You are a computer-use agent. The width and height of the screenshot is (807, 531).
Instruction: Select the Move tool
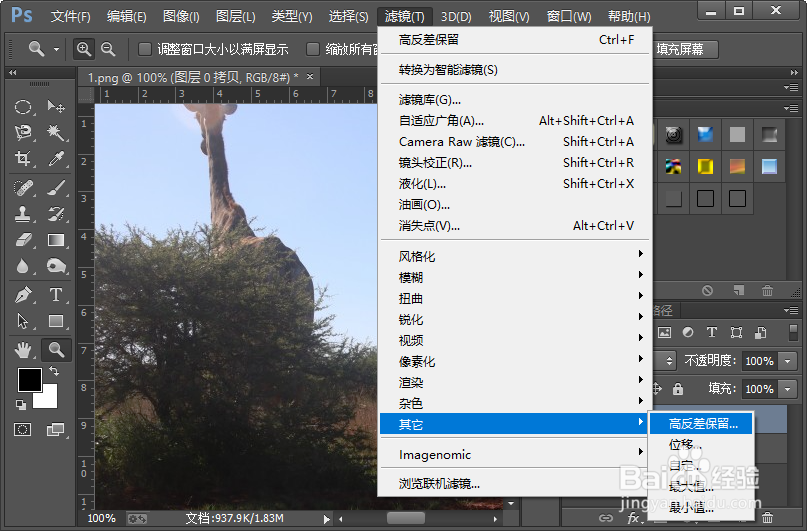(56, 107)
